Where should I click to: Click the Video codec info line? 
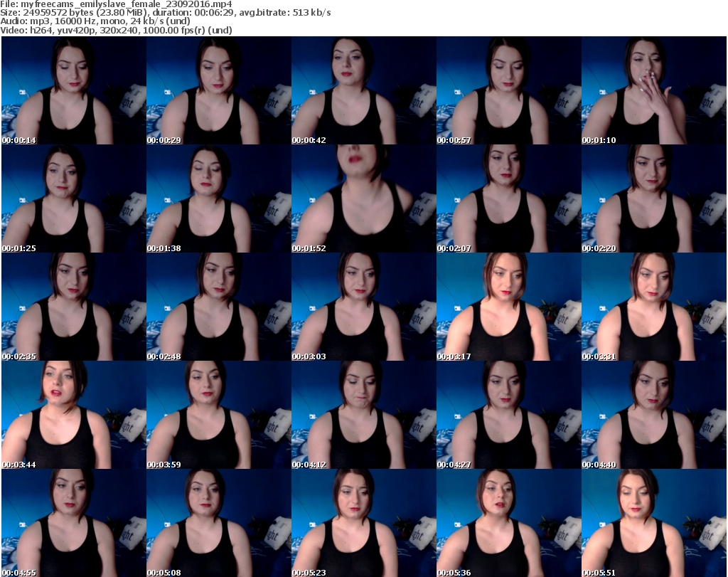coord(116,30)
